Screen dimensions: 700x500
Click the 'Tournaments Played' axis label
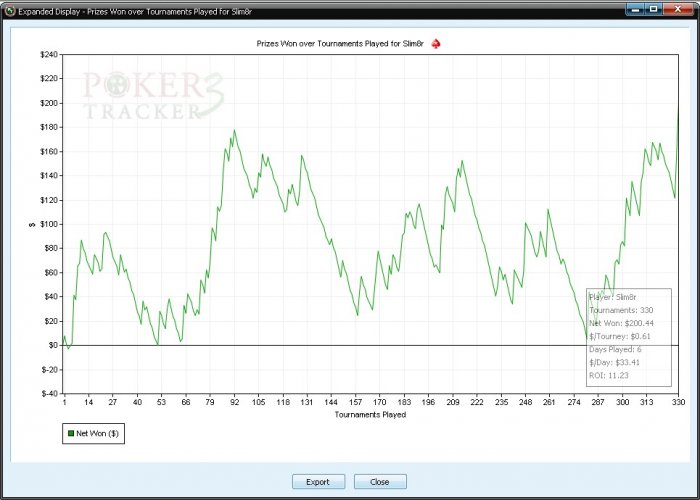click(x=370, y=414)
